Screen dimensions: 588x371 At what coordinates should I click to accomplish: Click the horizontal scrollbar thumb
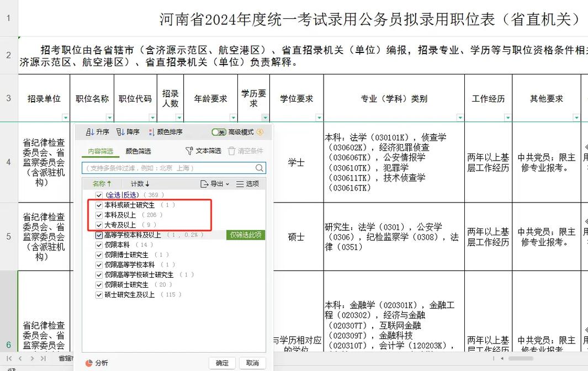click(x=521, y=358)
